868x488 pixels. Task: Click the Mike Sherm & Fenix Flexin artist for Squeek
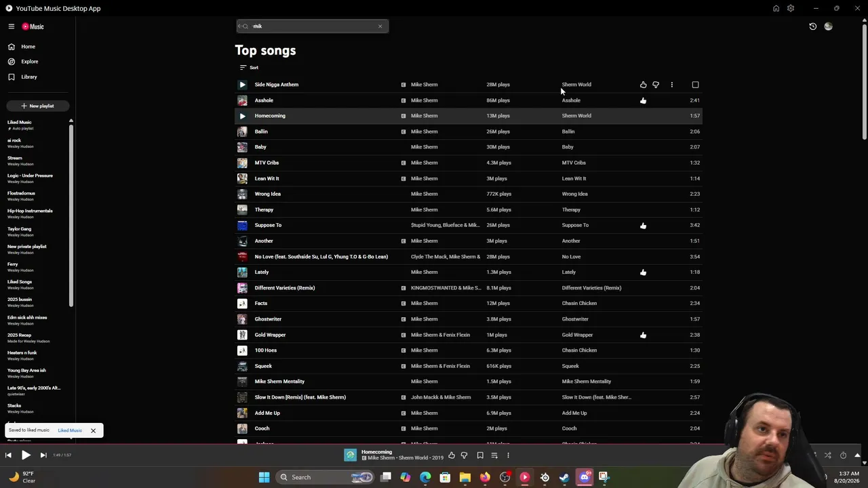coord(440,366)
